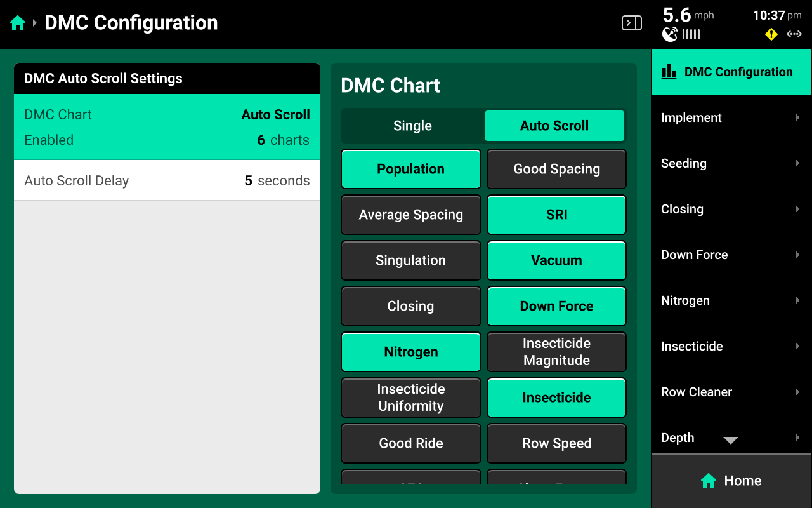Expand the Nitrogen sidebar arrow
Viewport: 812px width, 508px height.
pyautogui.click(x=797, y=300)
